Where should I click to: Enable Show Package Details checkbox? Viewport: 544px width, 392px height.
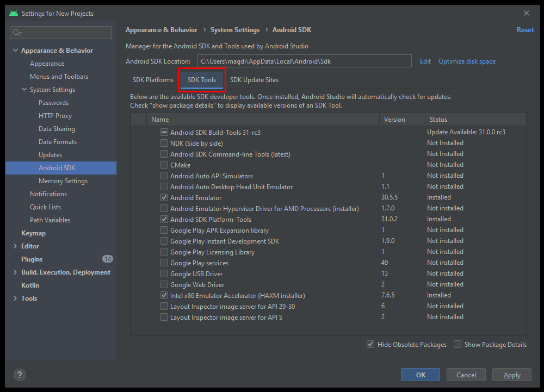[458, 344]
